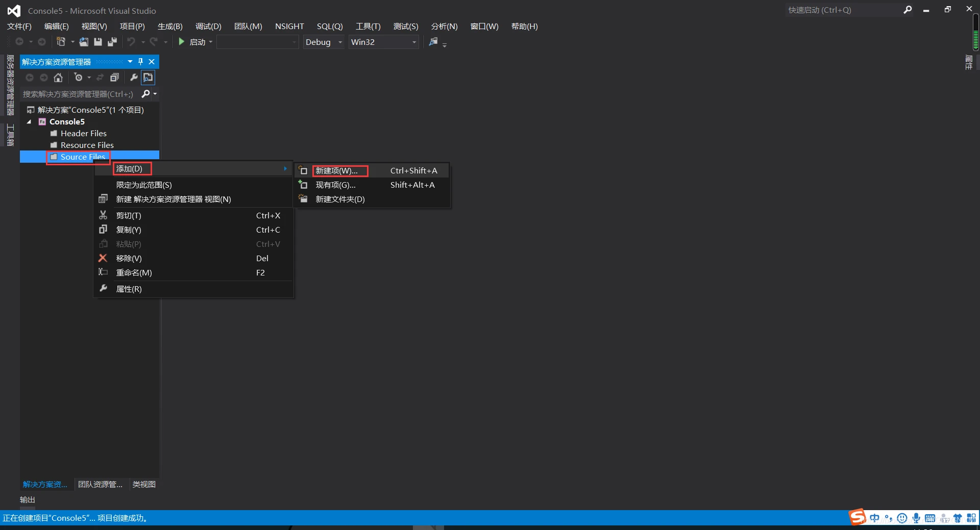Open the 工具箱 side tab
The height and width of the screenshot is (530, 980).
coord(10,135)
